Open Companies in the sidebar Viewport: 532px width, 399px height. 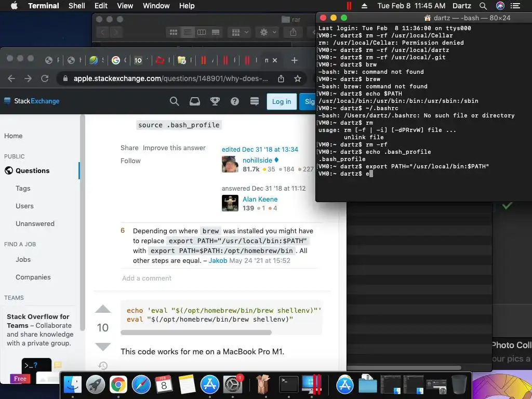[x=33, y=277]
